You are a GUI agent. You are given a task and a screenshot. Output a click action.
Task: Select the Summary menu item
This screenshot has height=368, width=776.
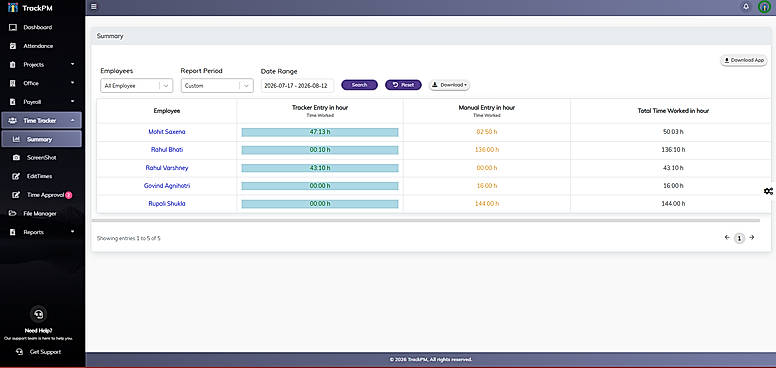coord(42,139)
